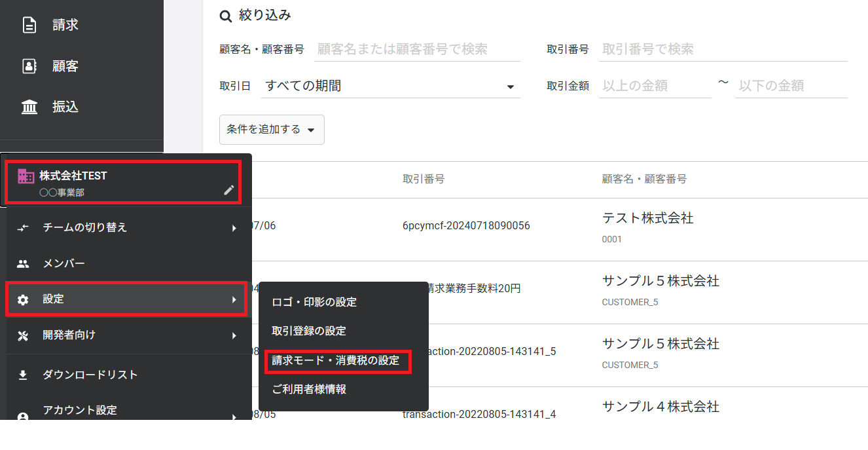Screen dimensions: 868x450
Task: Click customer サンプル４株式会社
Action: [x=660, y=407]
